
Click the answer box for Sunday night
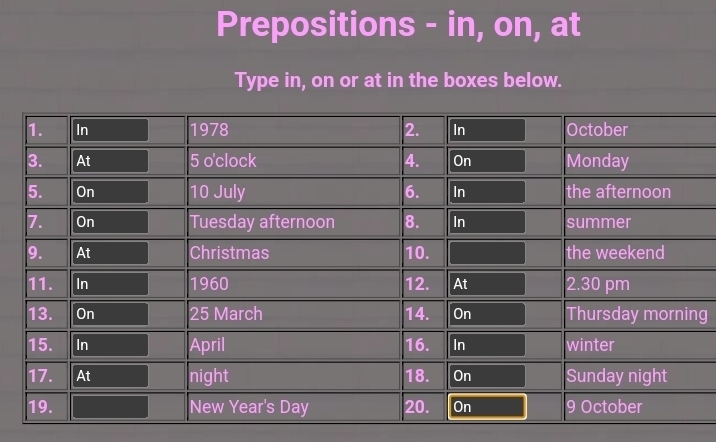(x=487, y=376)
